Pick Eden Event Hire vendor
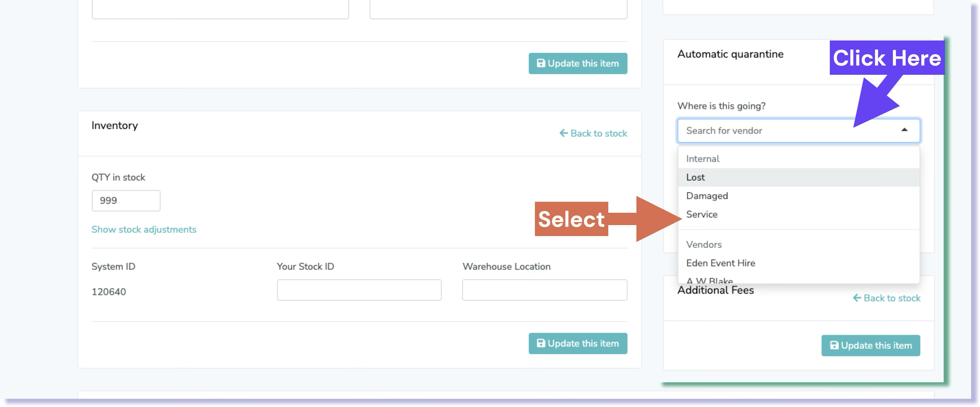This screenshot has width=980, height=407. pyautogui.click(x=720, y=263)
